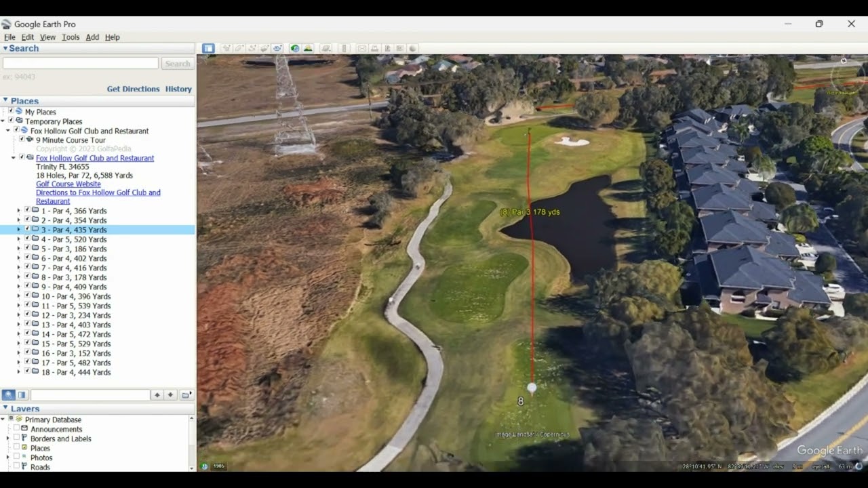The width and height of the screenshot is (868, 488).
Task: Click the sunlight landscape toolbar icon
Action: (308, 48)
